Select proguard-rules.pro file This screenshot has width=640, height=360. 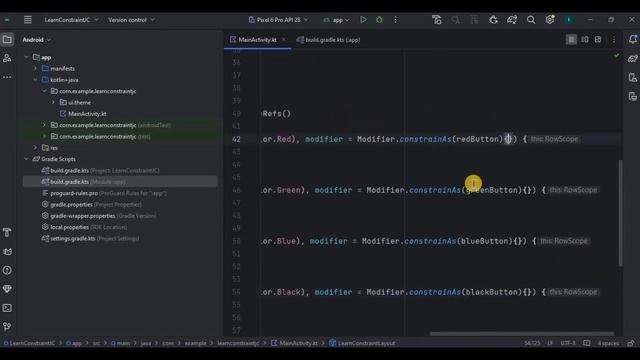(104, 193)
